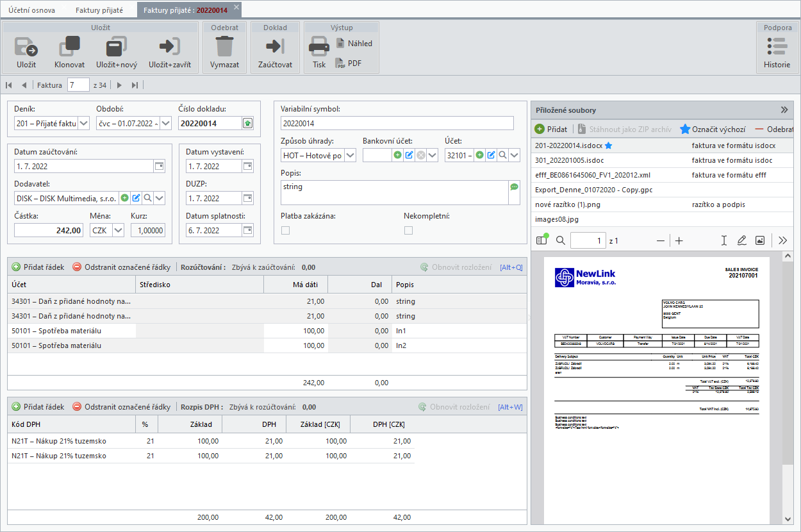
Task: Post the document with Zaúčtovat
Action: (275, 52)
